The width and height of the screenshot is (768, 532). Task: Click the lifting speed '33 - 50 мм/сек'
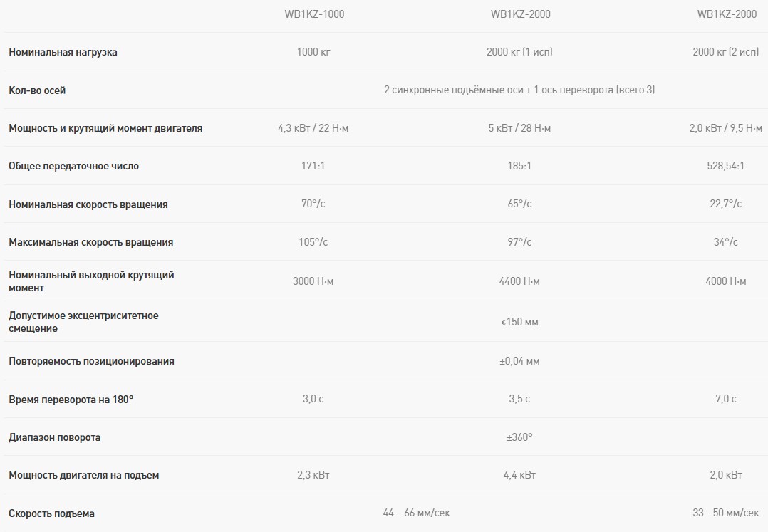(726, 513)
